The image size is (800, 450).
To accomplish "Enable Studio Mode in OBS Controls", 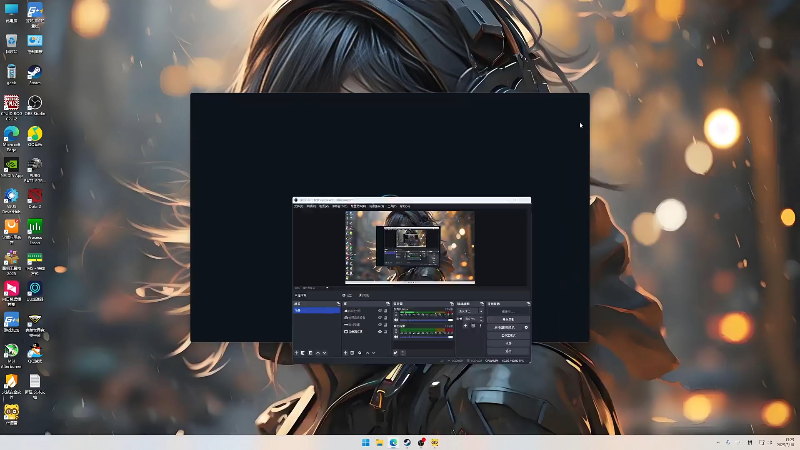I will (x=508, y=335).
